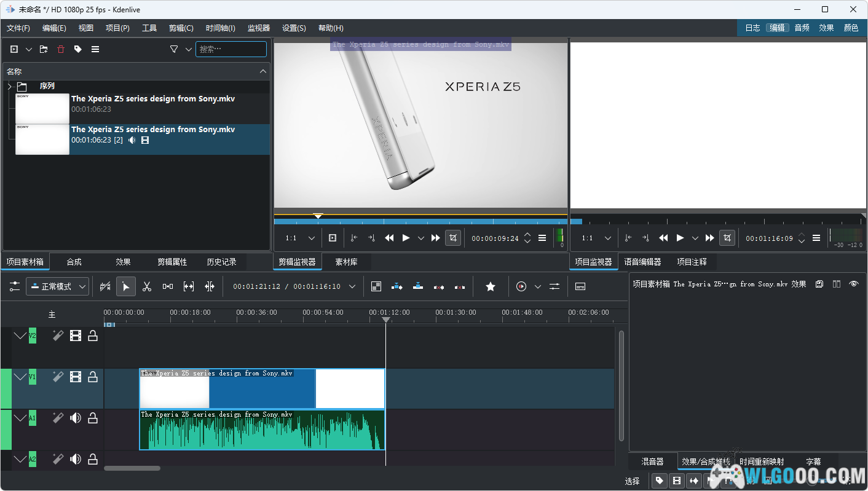
Task: Mute the A1 audio track
Action: (x=76, y=418)
